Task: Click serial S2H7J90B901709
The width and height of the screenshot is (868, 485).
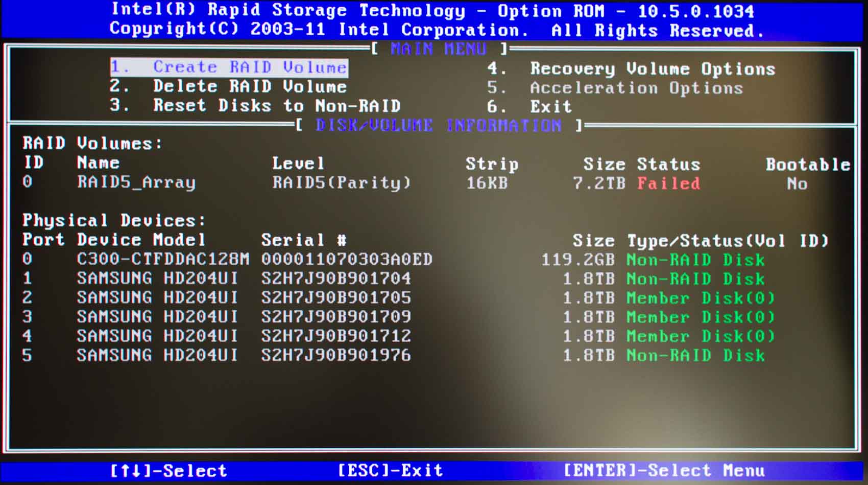Action: pyautogui.click(x=336, y=317)
